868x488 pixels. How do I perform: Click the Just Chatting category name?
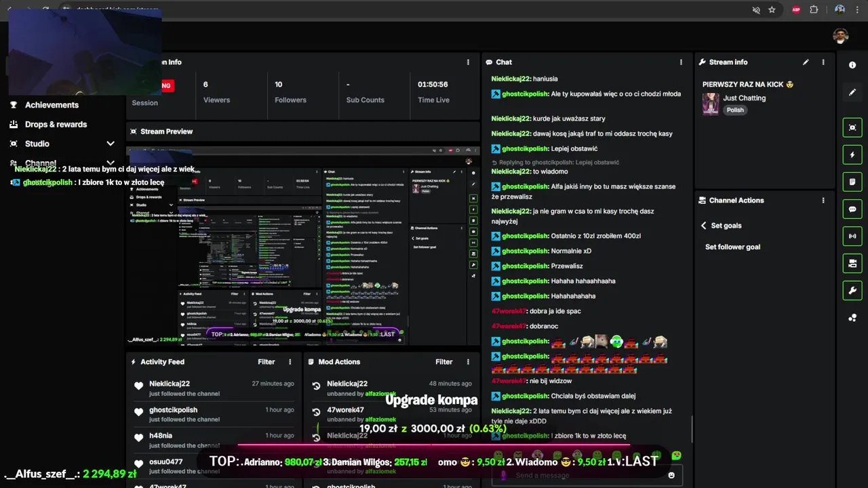(x=744, y=98)
